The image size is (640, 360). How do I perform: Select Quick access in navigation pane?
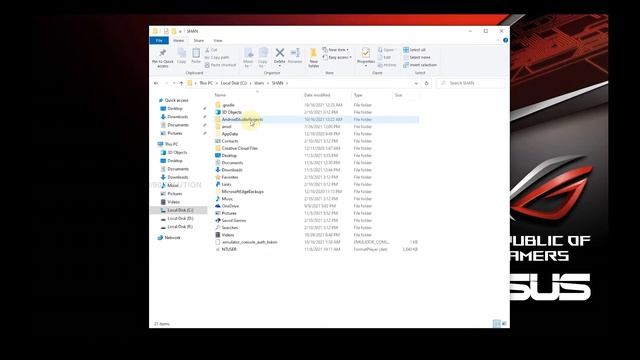[176, 100]
